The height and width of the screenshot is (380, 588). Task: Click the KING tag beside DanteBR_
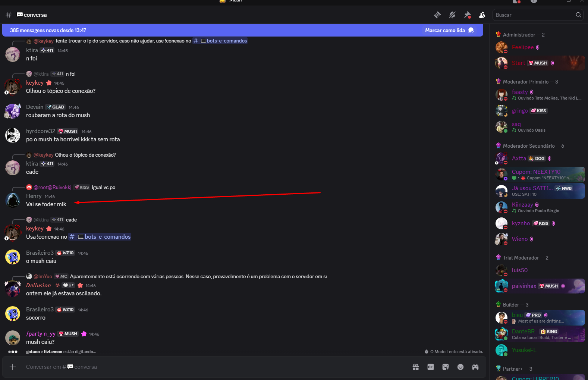[549, 332]
